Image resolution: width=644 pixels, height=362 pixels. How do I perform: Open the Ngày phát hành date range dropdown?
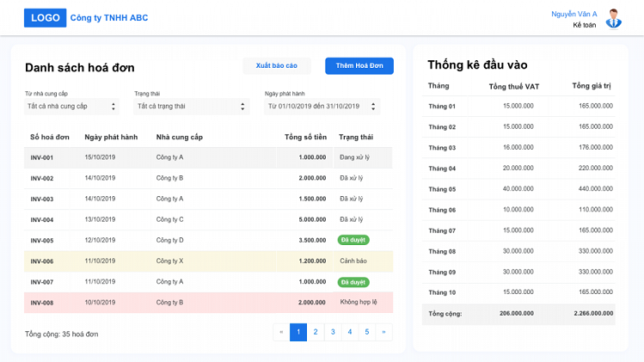(x=322, y=107)
